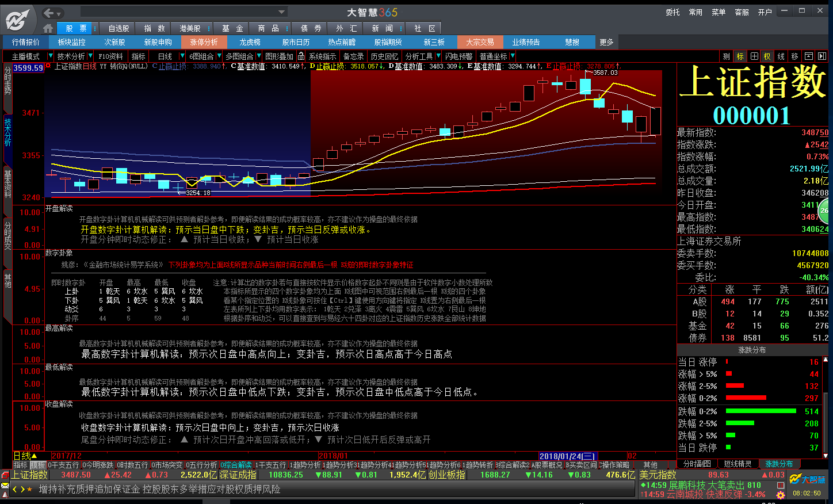Image resolution: width=833 pixels, height=504 pixels.
Task: Toggle the 标 marker tool icon
Action: coord(740,56)
